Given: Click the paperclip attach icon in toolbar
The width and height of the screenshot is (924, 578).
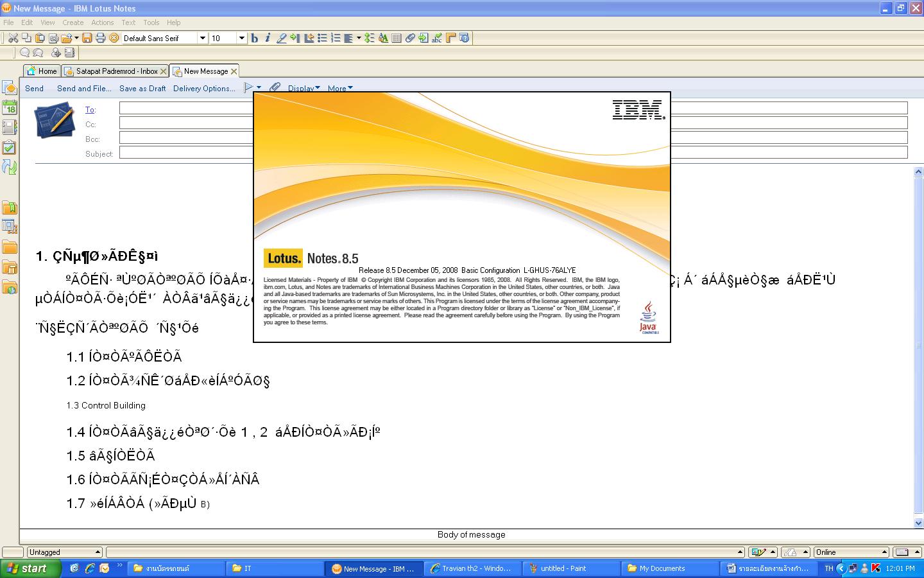Looking at the screenshot, I should pyautogui.click(x=410, y=38).
